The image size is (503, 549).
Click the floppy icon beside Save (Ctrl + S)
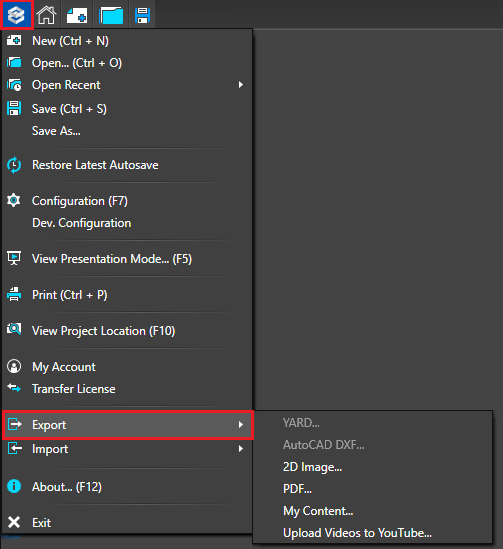point(14,108)
